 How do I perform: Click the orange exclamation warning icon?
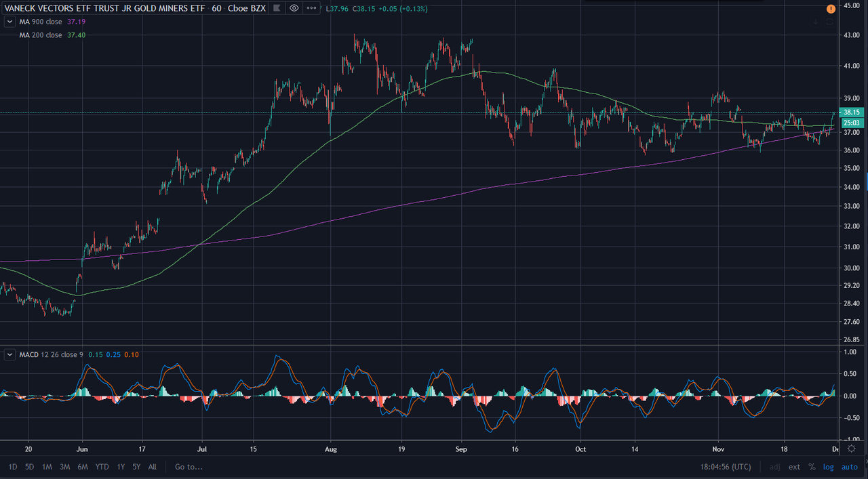point(831,8)
